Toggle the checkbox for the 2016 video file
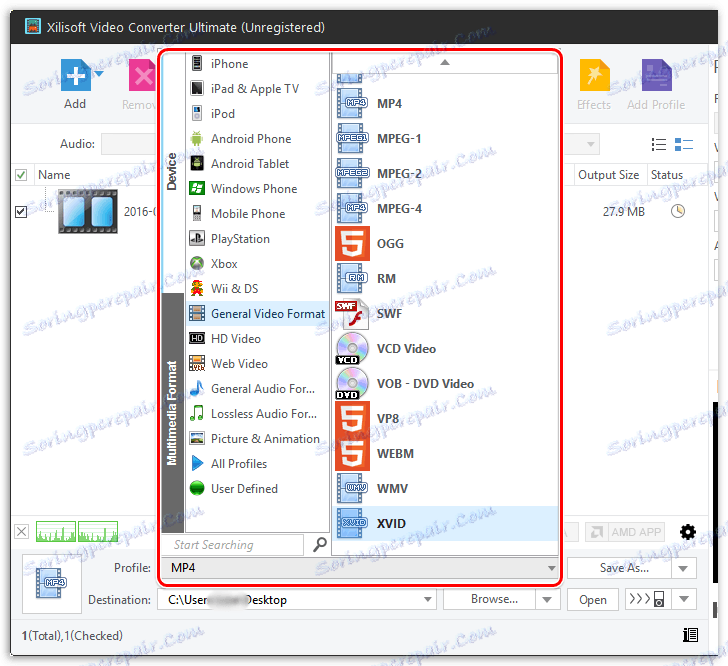Image resolution: width=728 pixels, height=666 pixels. click(x=21, y=212)
